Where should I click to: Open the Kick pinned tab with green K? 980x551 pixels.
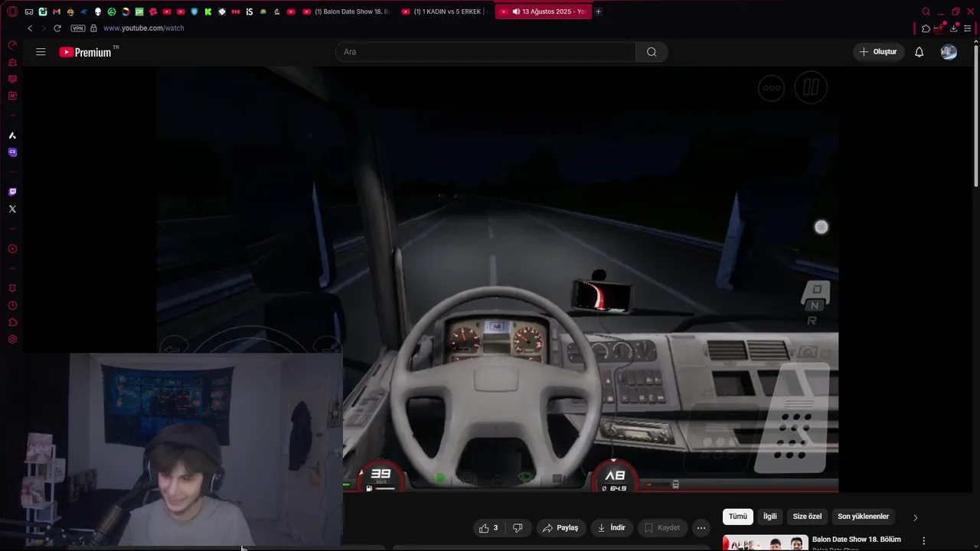tap(207, 11)
